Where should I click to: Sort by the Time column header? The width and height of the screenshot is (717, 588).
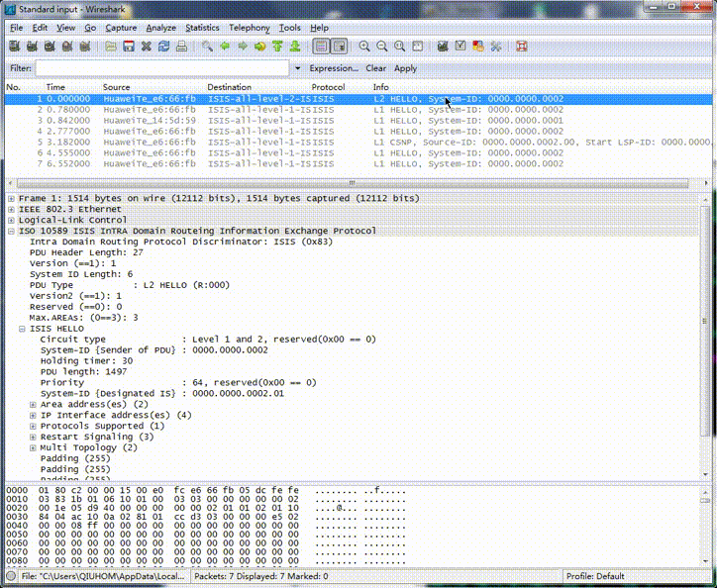55,87
